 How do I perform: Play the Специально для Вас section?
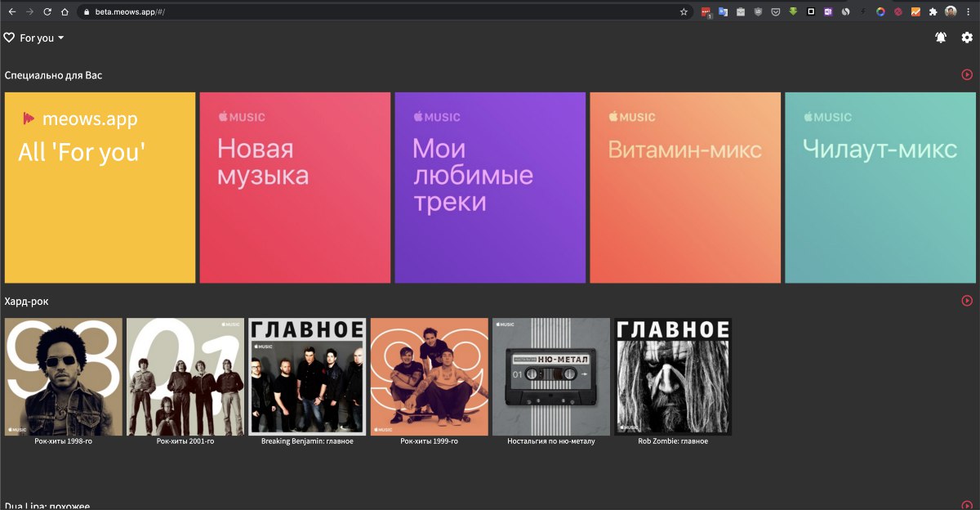coord(967,74)
